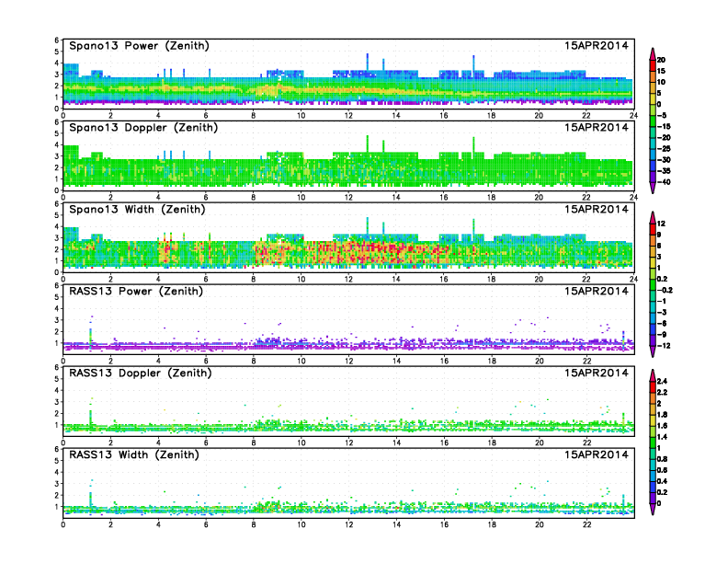
Task: Click the color bar label "2.4"
Action: [x=663, y=382]
